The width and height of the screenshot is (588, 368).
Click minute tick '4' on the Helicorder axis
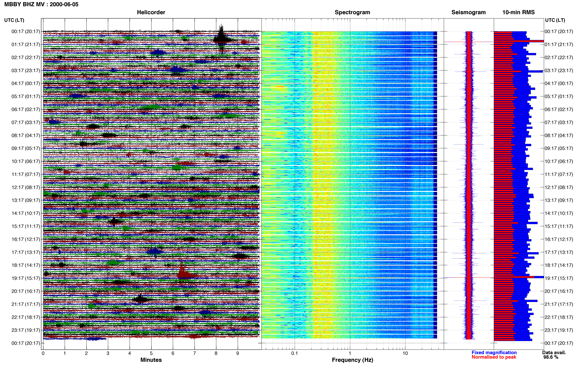pyautogui.click(x=130, y=353)
